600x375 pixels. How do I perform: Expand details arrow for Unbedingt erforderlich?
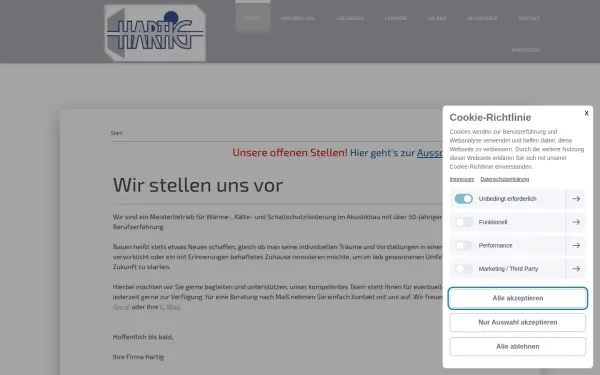coord(576,199)
